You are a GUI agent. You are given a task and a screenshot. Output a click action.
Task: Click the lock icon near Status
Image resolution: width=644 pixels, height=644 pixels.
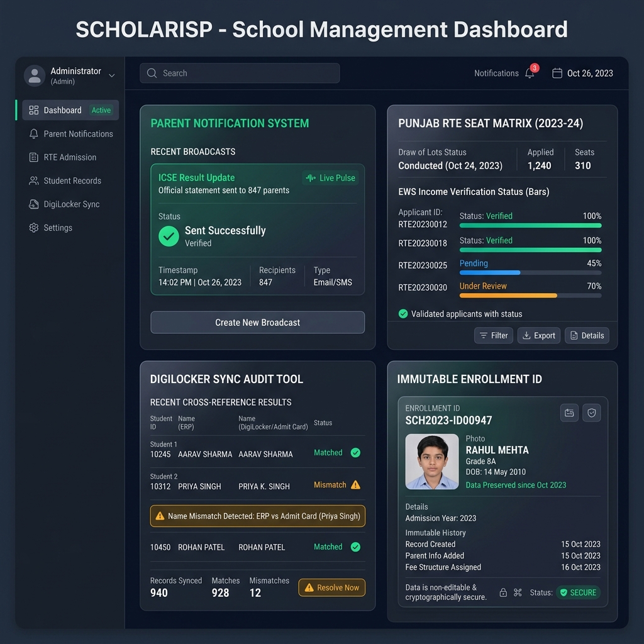pyautogui.click(x=503, y=592)
